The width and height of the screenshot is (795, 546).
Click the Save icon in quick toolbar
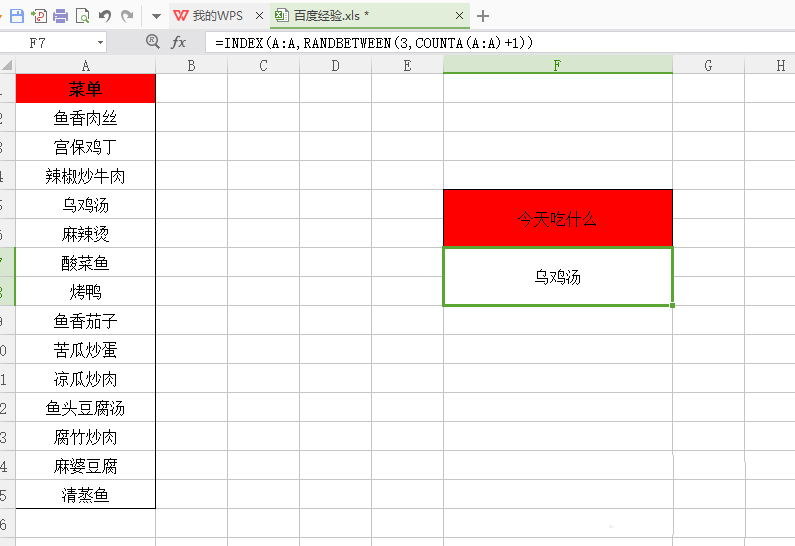coord(17,16)
